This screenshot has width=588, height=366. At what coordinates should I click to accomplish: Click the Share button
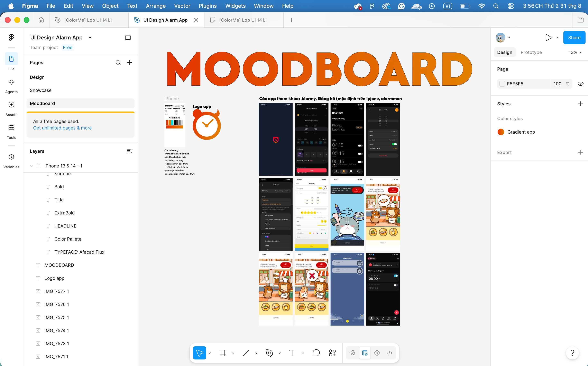click(x=574, y=38)
